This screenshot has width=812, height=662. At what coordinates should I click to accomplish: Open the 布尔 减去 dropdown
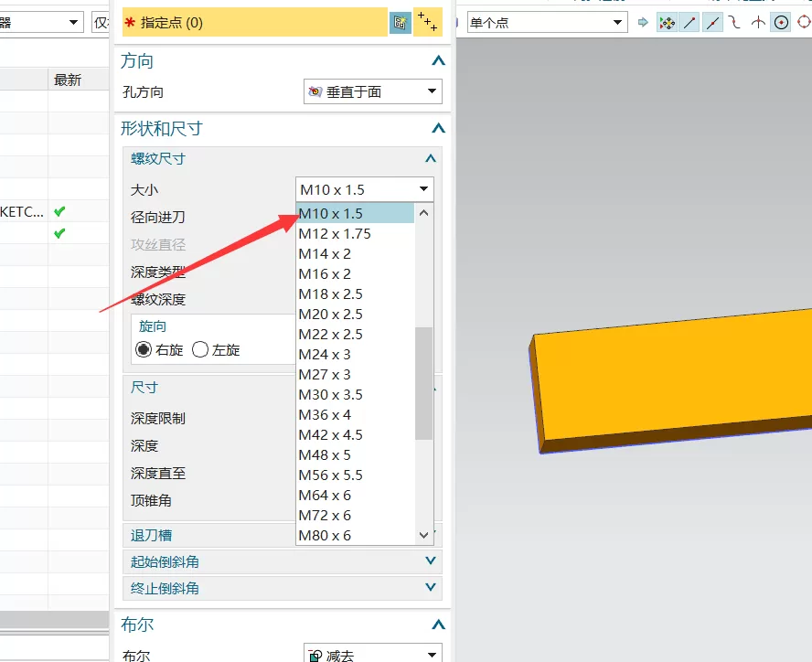pos(373,654)
